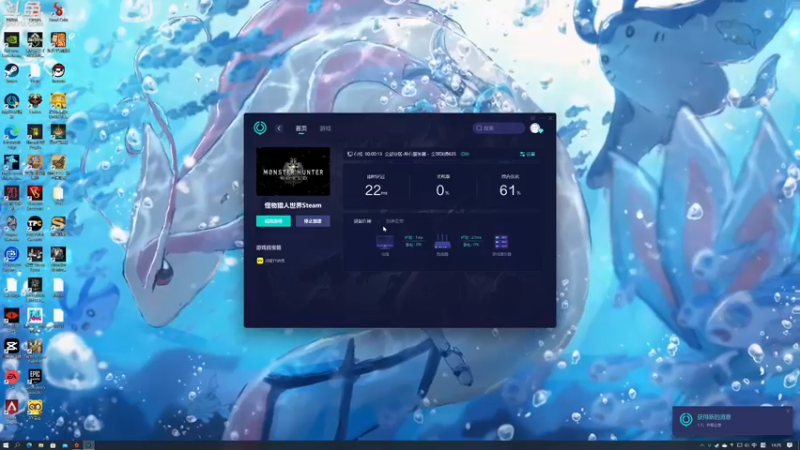
Task: Open the accelerator window menu button
Action: pos(533,118)
